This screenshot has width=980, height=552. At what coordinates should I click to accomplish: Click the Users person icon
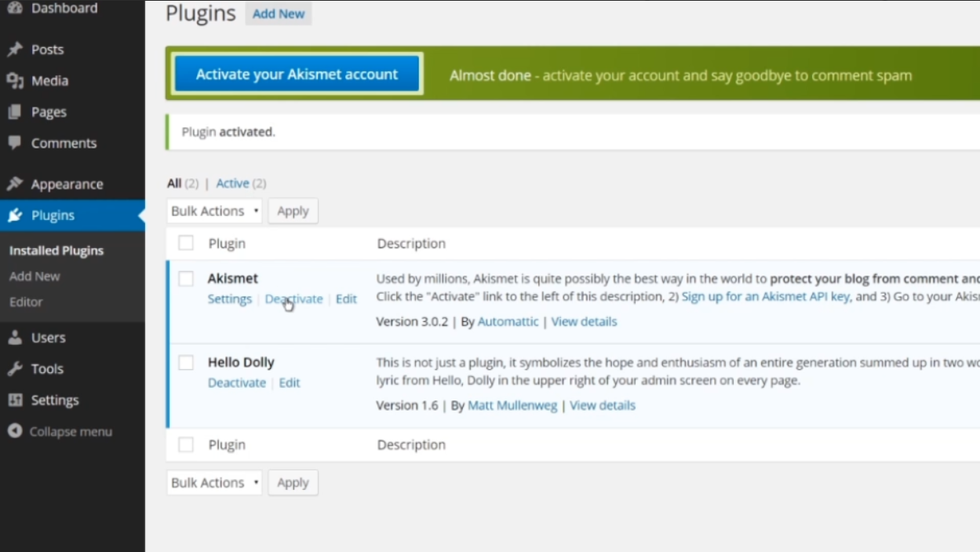15,338
